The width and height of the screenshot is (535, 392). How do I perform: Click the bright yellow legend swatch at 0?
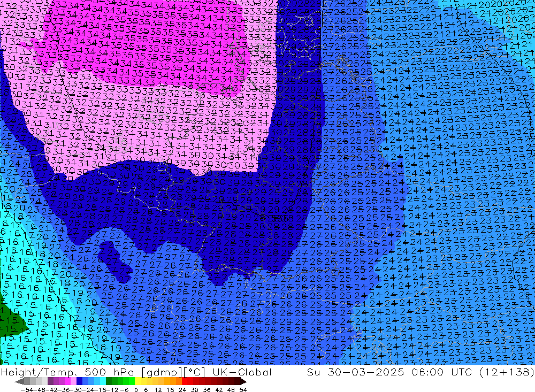point(138,381)
